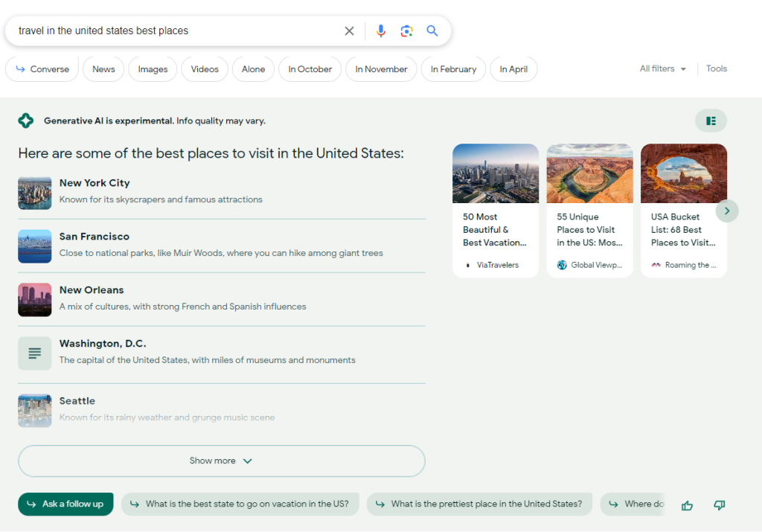Screen dimensions: 762x532
Task: Open the Converse chip
Action: click(x=42, y=69)
